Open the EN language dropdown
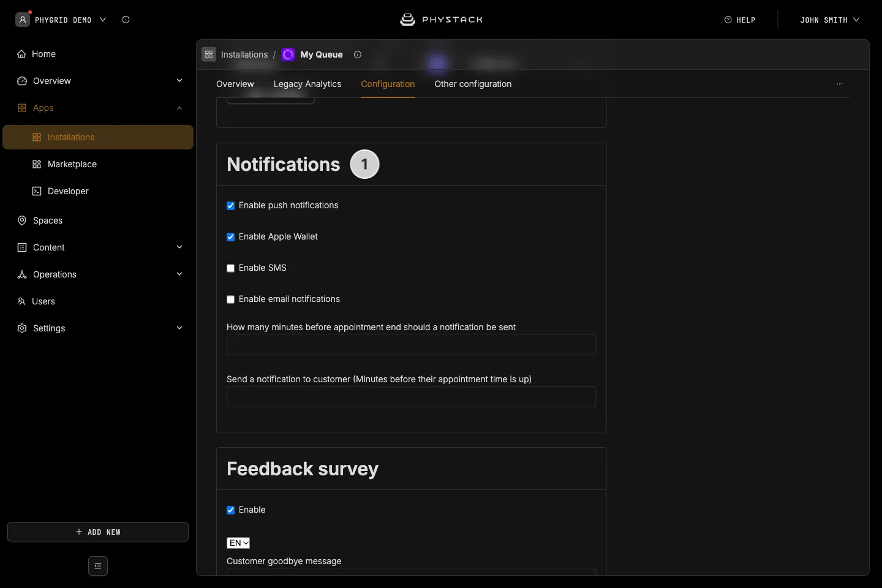 pos(238,543)
